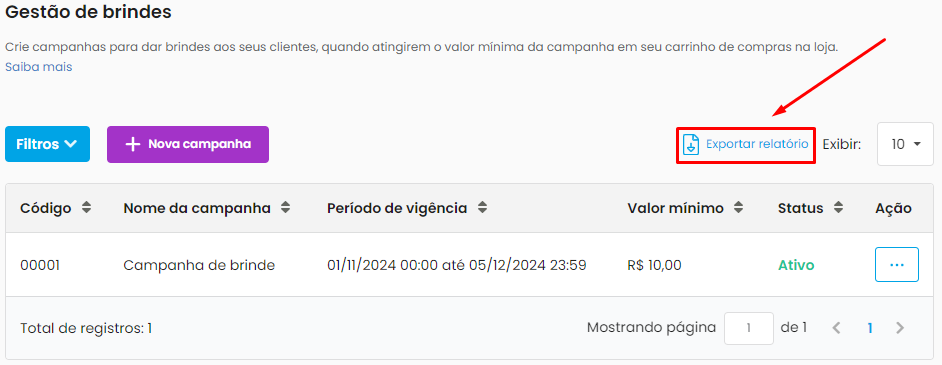
Task: Click the export report document icon
Action: coord(691,145)
